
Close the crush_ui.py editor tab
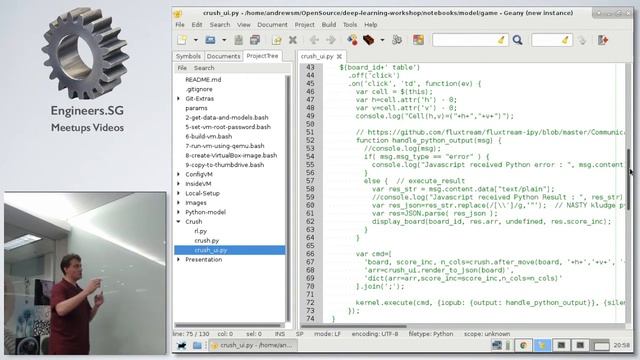339,56
